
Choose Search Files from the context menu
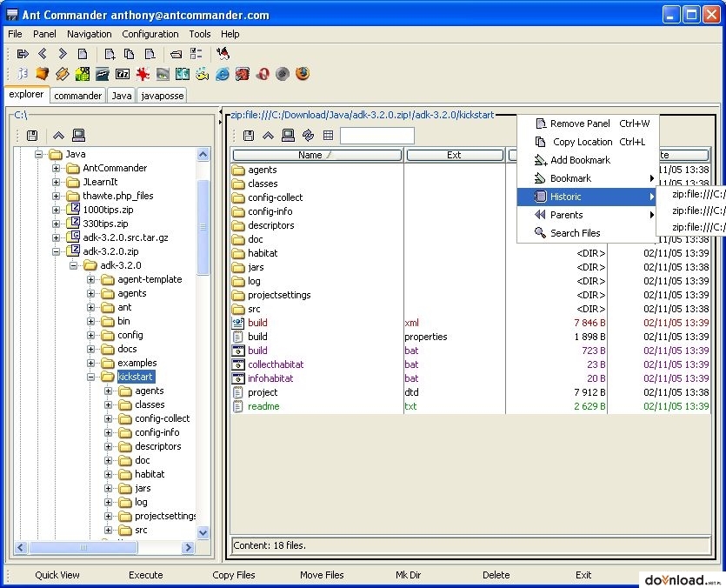pos(587,233)
